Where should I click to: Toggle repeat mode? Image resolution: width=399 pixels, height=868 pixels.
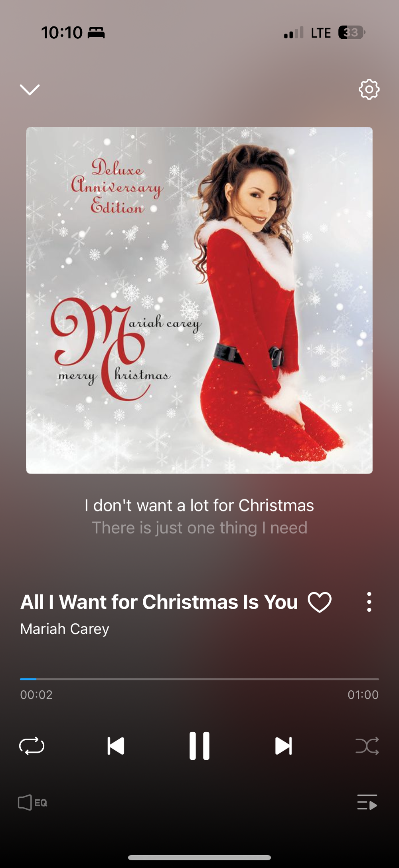[32, 746]
